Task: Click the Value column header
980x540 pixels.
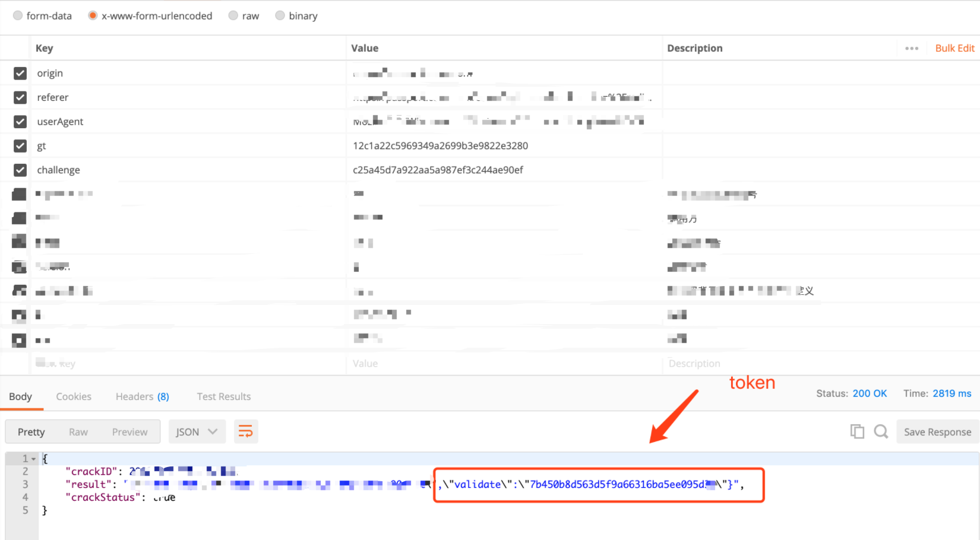Action: 365,48
